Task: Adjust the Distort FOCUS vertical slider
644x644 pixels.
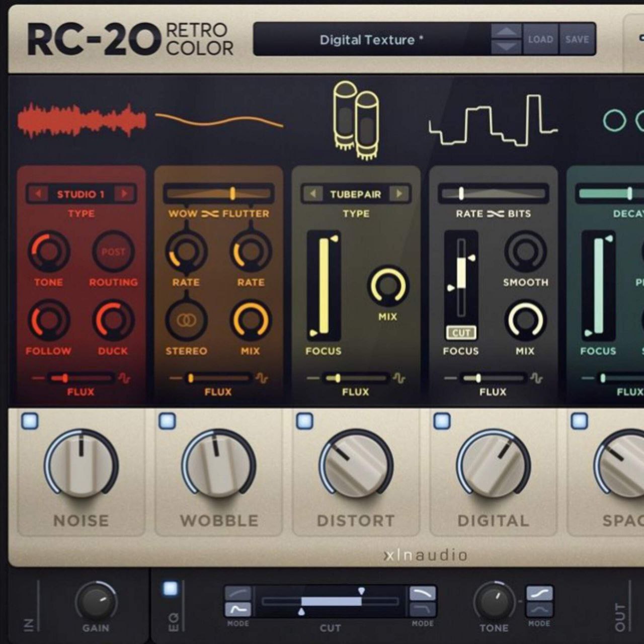Action: pyautogui.click(x=324, y=286)
